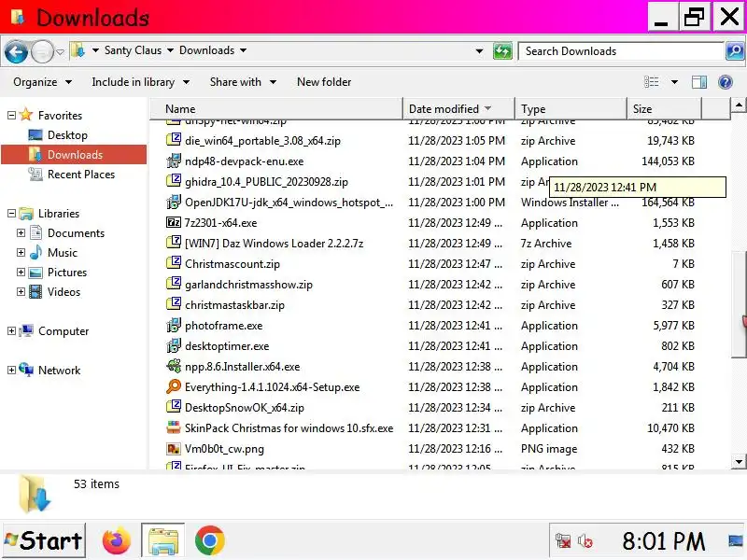
Task: Launch Chrome from the taskbar
Action: coord(209,540)
